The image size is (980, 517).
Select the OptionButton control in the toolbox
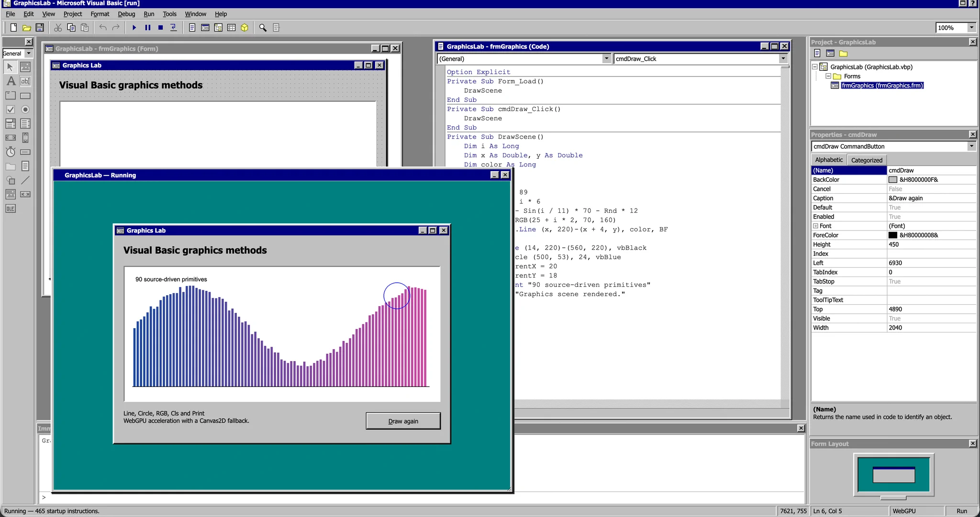[25, 110]
